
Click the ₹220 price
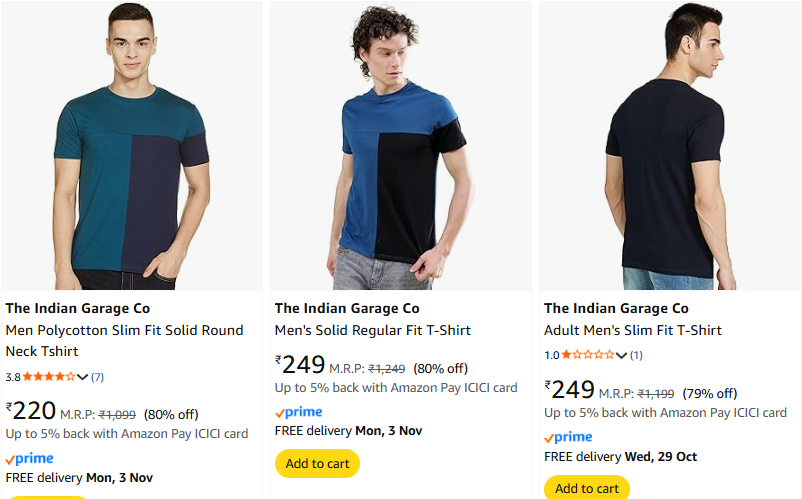[30, 411]
